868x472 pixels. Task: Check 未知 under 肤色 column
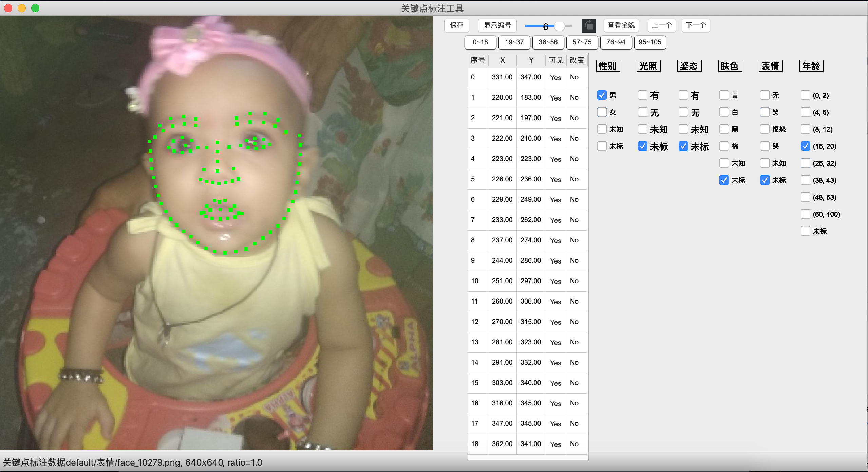[724, 163]
